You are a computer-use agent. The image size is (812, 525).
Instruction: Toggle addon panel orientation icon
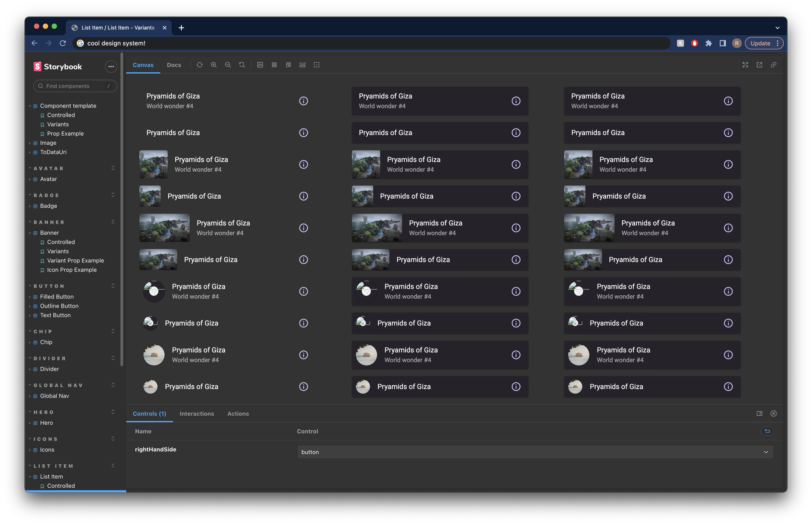[x=759, y=413]
